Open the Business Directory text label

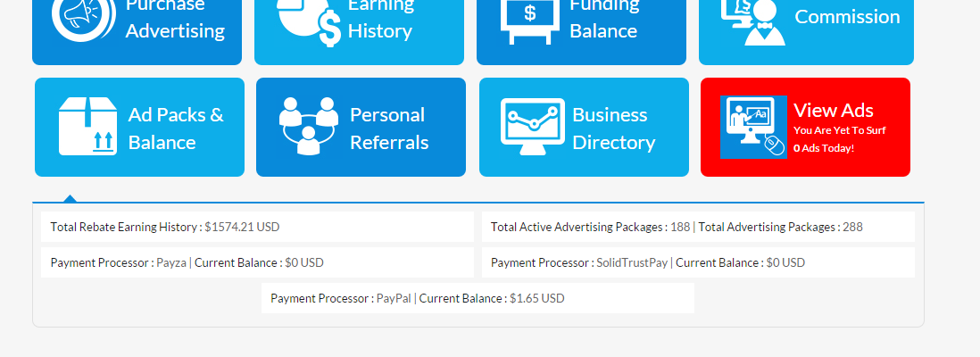(x=613, y=129)
